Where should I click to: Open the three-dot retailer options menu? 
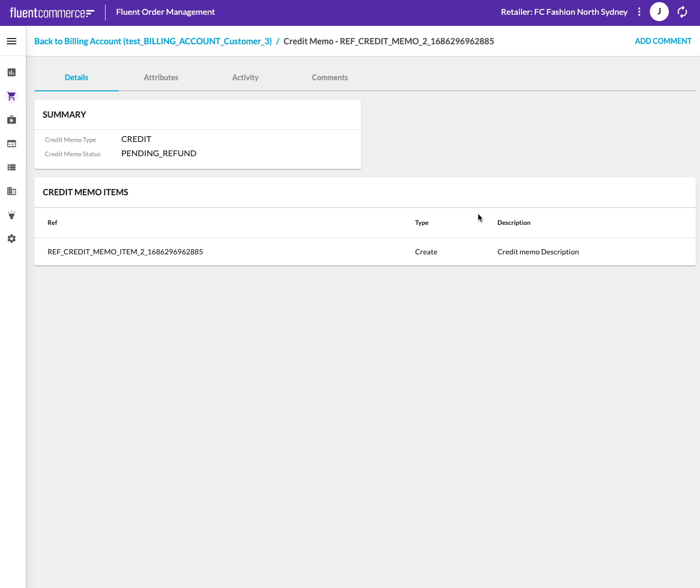tap(639, 12)
